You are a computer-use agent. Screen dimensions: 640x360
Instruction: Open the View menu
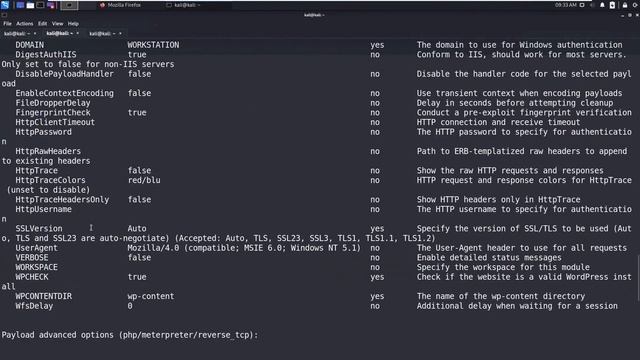click(58, 24)
